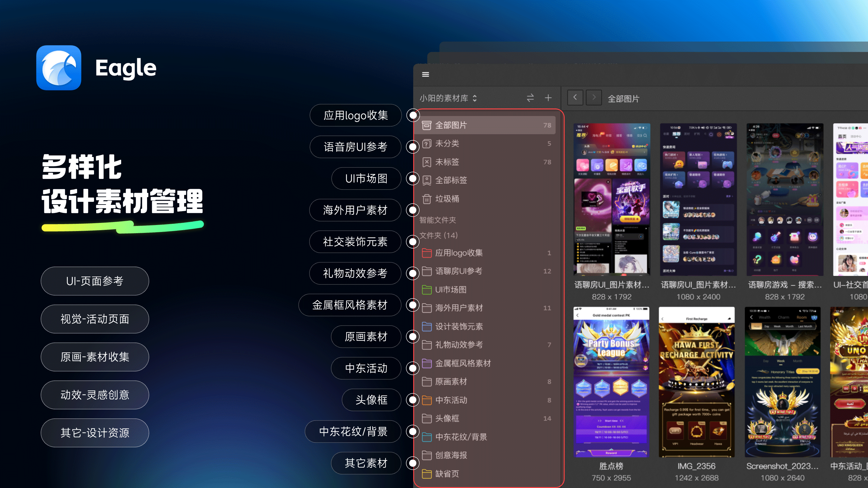Select the 胜点榜 Party Bonus League thumbnail
868x488 pixels.
click(x=612, y=382)
